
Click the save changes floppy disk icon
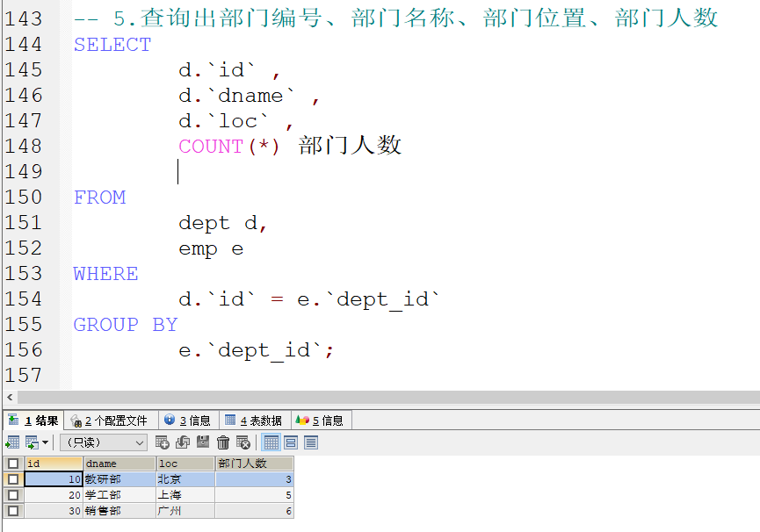click(201, 442)
